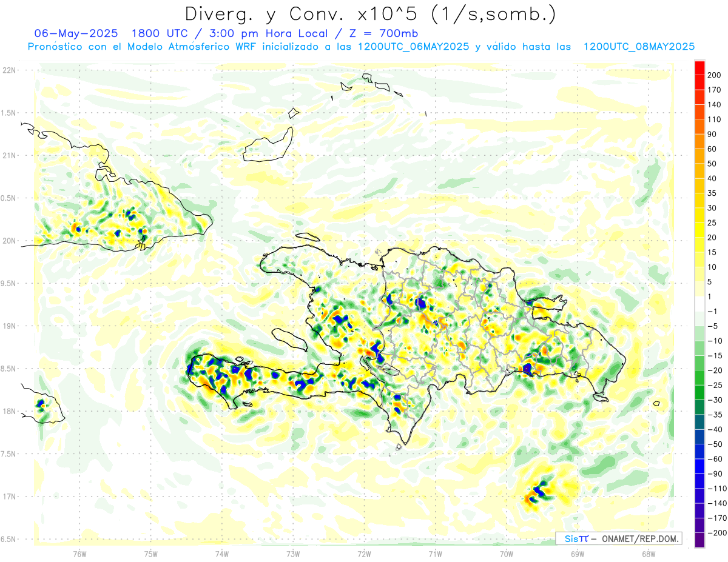Click the '76W' longitude label
The height and width of the screenshot is (562, 728).
click(x=79, y=554)
